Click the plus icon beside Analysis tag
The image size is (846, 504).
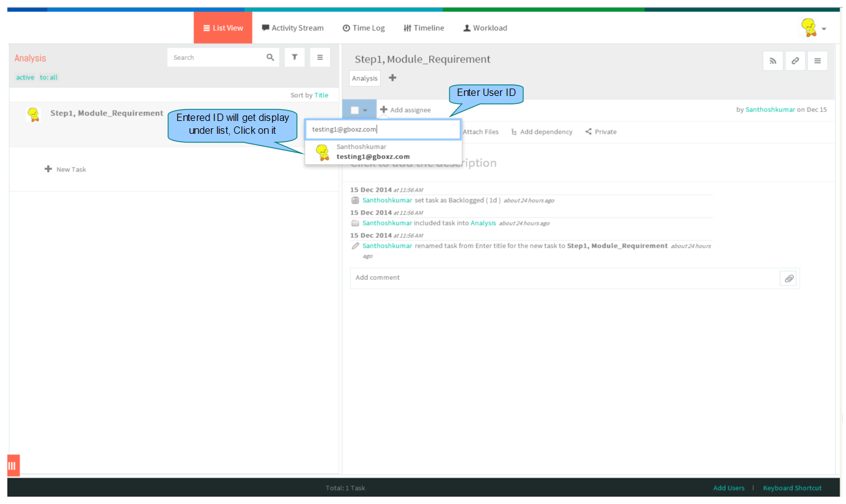point(392,78)
